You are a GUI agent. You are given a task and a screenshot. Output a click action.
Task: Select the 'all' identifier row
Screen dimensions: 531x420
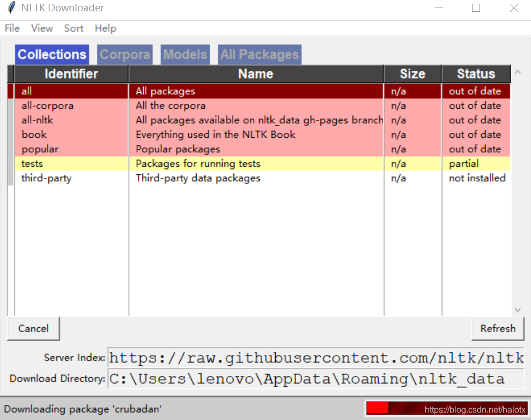coord(71,91)
